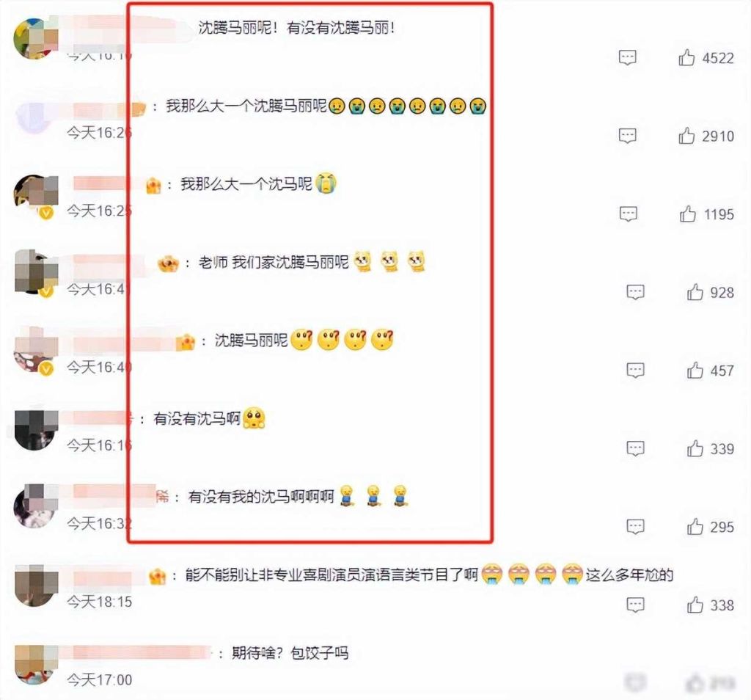751x700 pixels.
Task: Thumbs-up the comment with 457 likes
Action: click(695, 370)
